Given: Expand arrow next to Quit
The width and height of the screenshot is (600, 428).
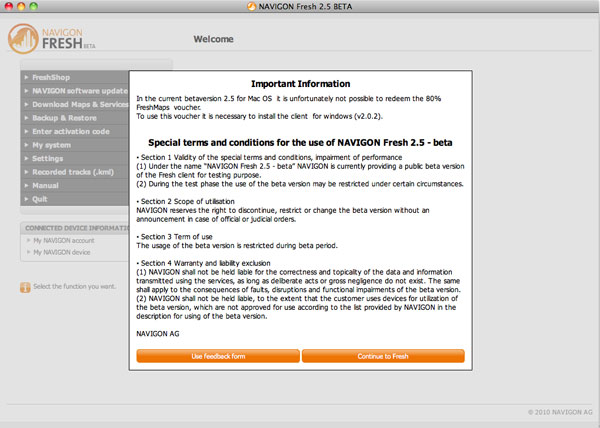Looking at the screenshot, I should (26, 199).
